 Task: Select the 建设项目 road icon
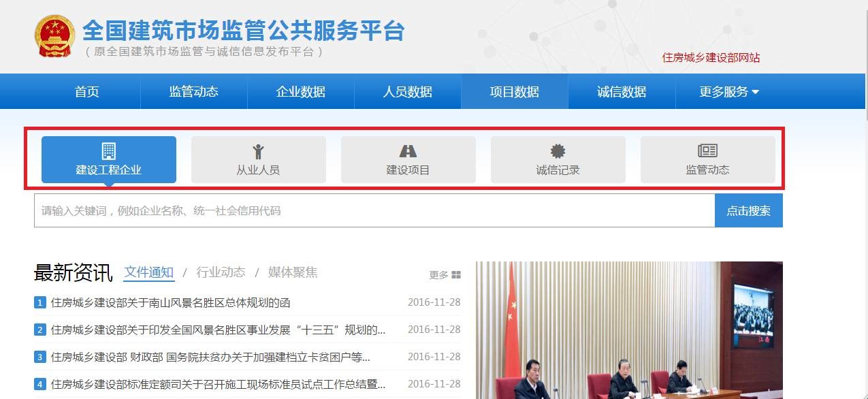[x=408, y=151]
